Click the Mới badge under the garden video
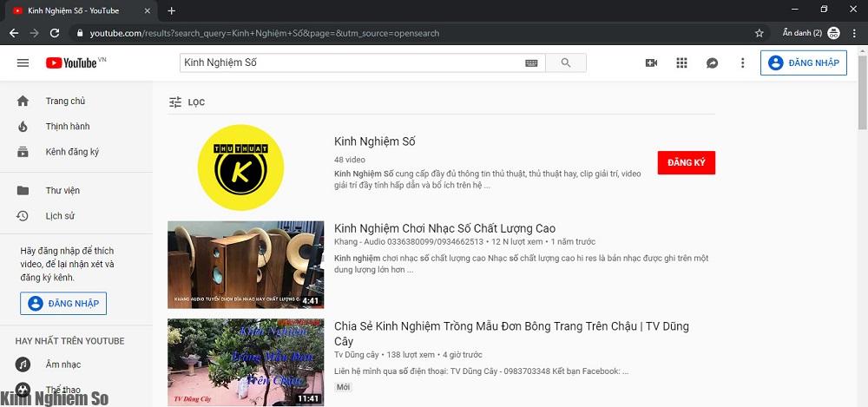This screenshot has width=868, height=407. pyautogui.click(x=343, y=387)
